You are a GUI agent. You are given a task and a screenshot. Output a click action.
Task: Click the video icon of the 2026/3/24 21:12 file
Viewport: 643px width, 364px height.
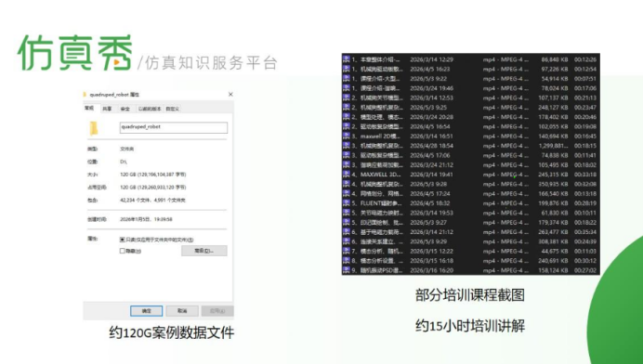pyautogui.click(x=347, y=164)
